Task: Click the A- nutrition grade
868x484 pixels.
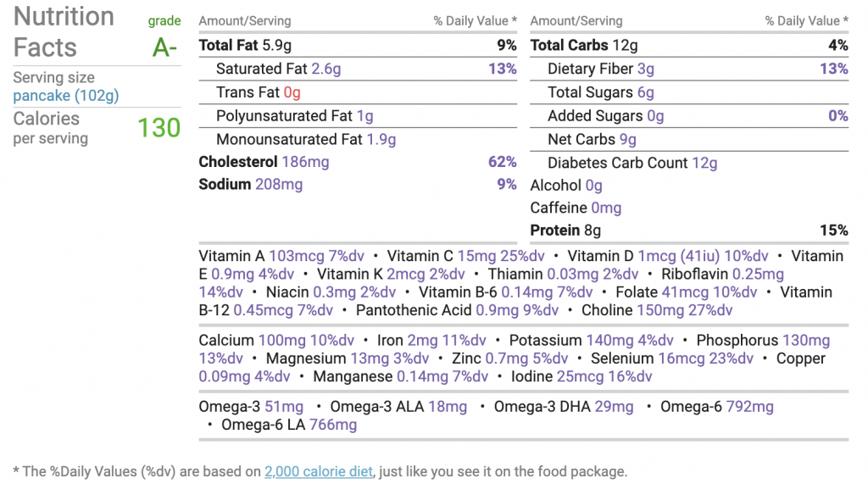Action: point(164,47)
